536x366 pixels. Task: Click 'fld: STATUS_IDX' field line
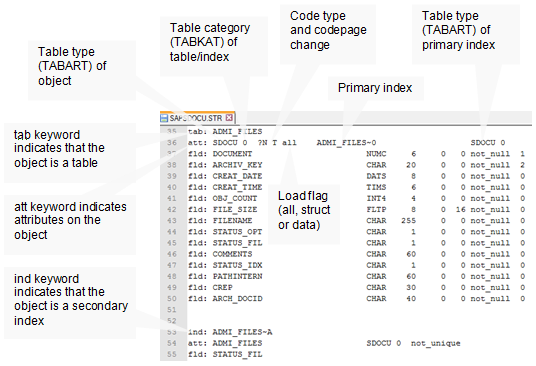coord(225,266)
